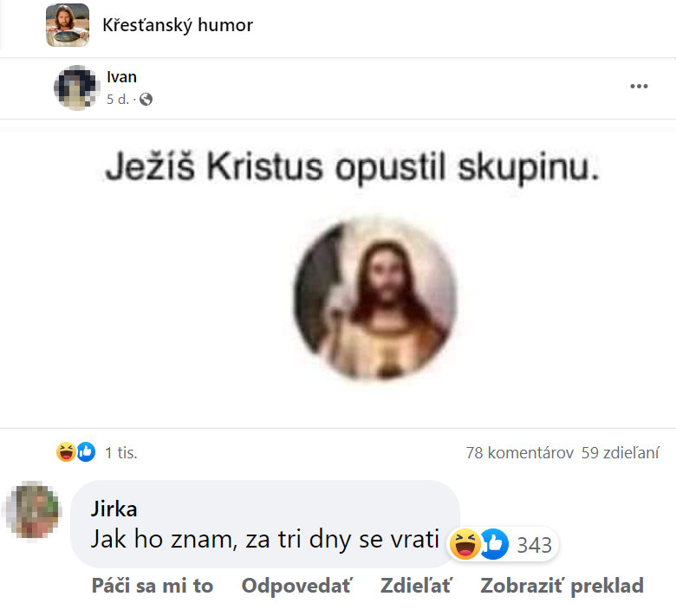Click Jirka's comment avatar
Viewport: 676px width, 616px height.
pos(34,510)
